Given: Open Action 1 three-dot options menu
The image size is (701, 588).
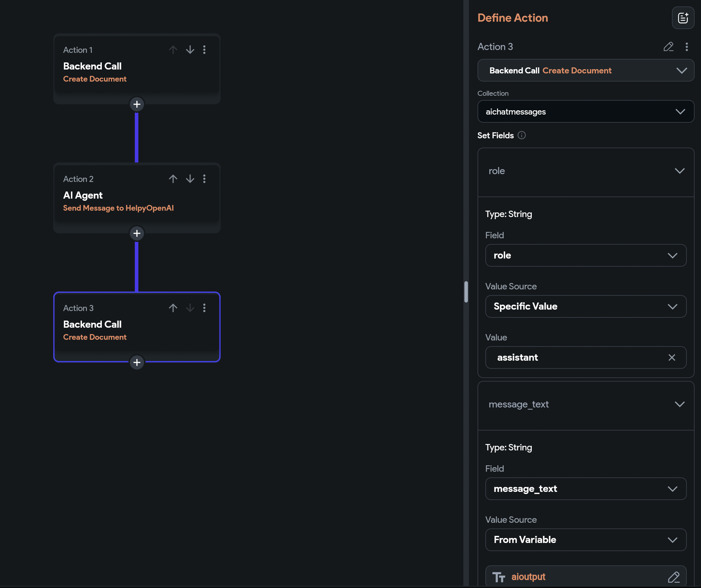Looking at the screenshot, I should coord(204,50).
